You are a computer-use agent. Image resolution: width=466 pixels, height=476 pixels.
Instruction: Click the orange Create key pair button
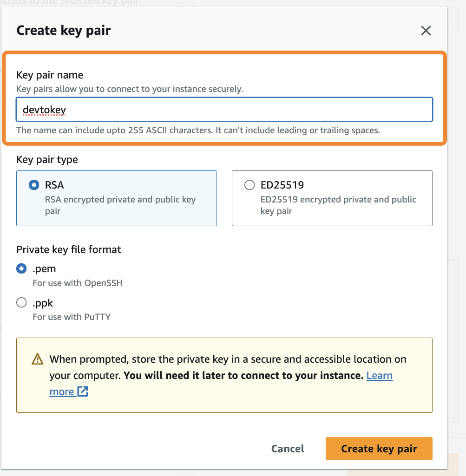379,449
